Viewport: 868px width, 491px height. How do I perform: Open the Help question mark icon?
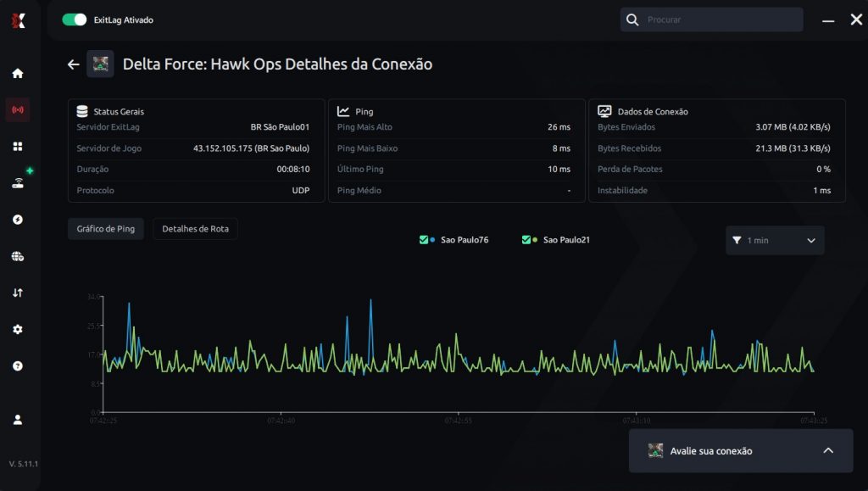click(x=18, y=365)
